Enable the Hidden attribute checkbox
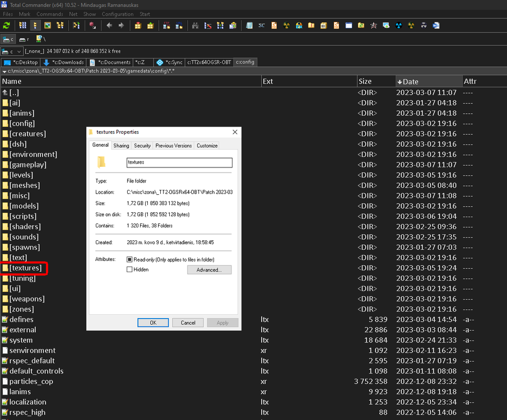The width and height of the screenshot is (507, 420). 130,269
